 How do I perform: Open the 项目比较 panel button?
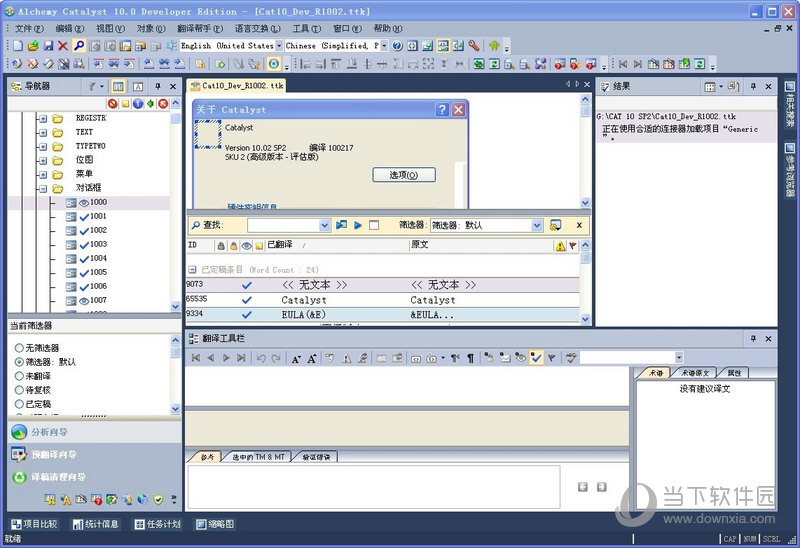pos(35,524)
